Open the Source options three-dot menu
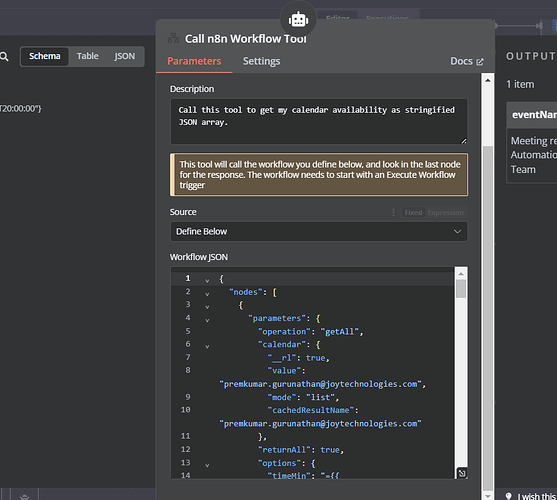 pos(393,212)
